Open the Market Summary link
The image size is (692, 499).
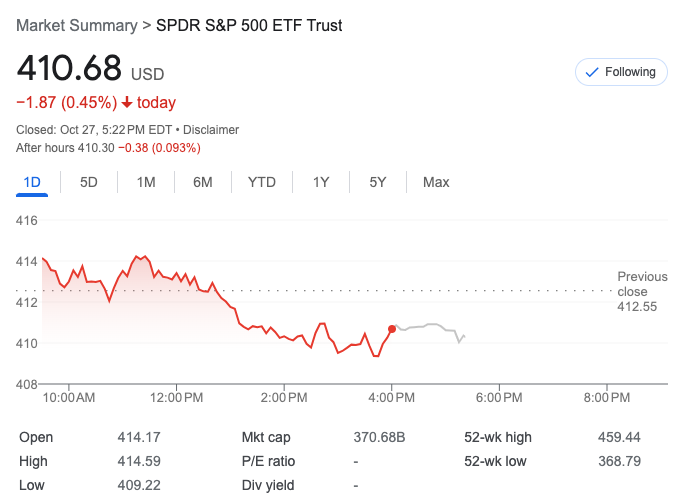[76, 25]
